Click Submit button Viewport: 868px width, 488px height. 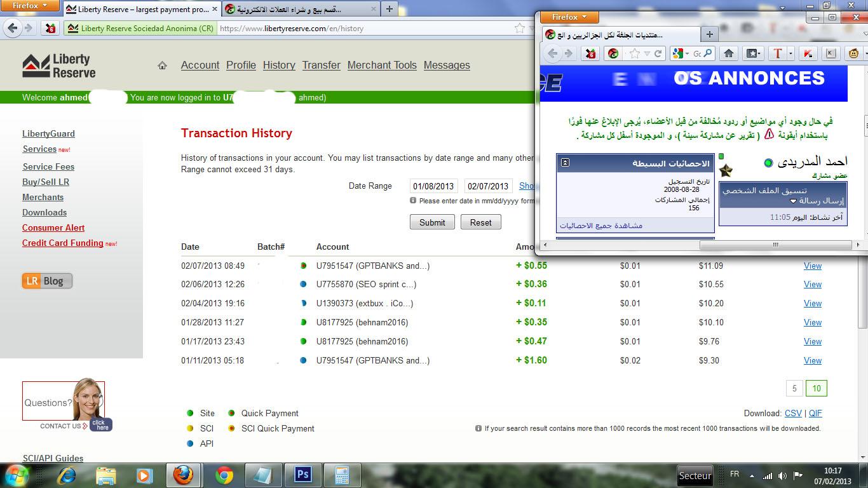coord(432,222)
